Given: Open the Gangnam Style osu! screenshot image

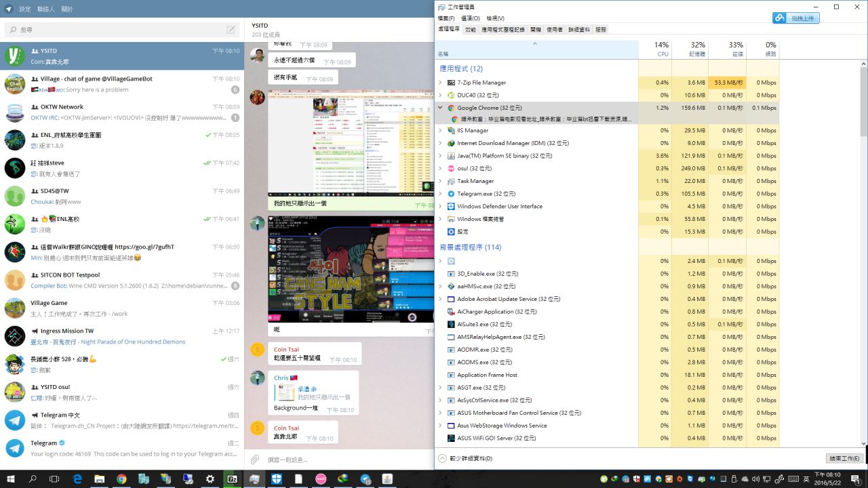Looking at the screenshot, I should [351, 268].
